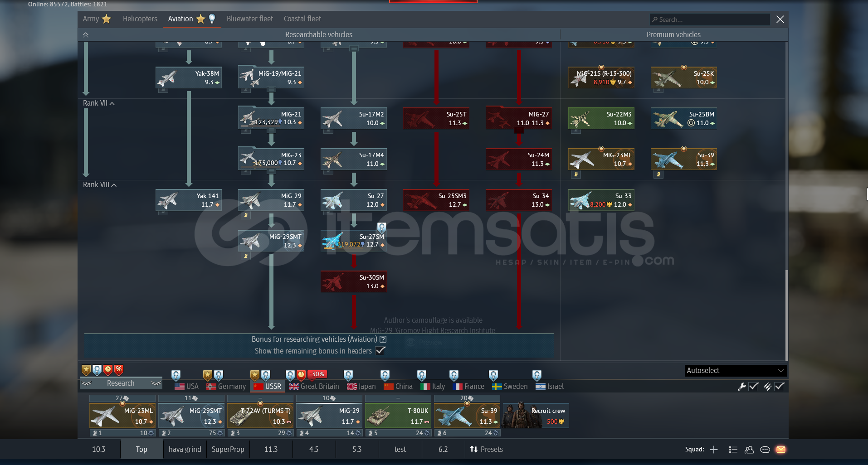Click the left chevron on the Research bar

86,383
